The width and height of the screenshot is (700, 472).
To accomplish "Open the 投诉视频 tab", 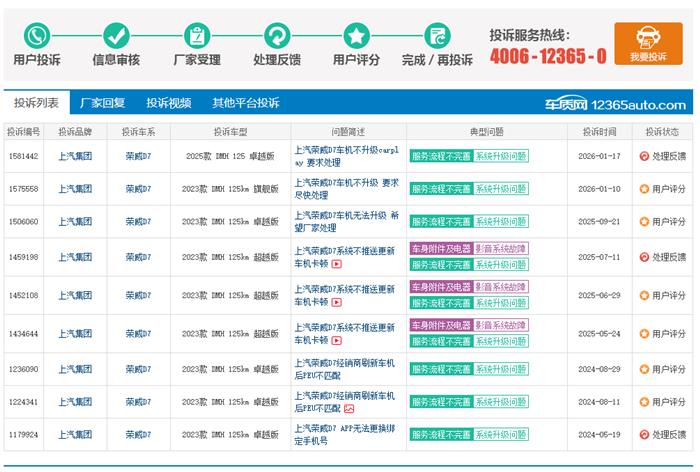I will (169, 103).
